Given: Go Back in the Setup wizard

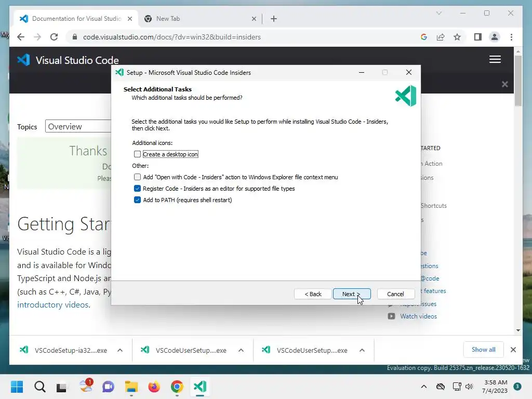Looking at the screenshot, I should click(312, 294).
